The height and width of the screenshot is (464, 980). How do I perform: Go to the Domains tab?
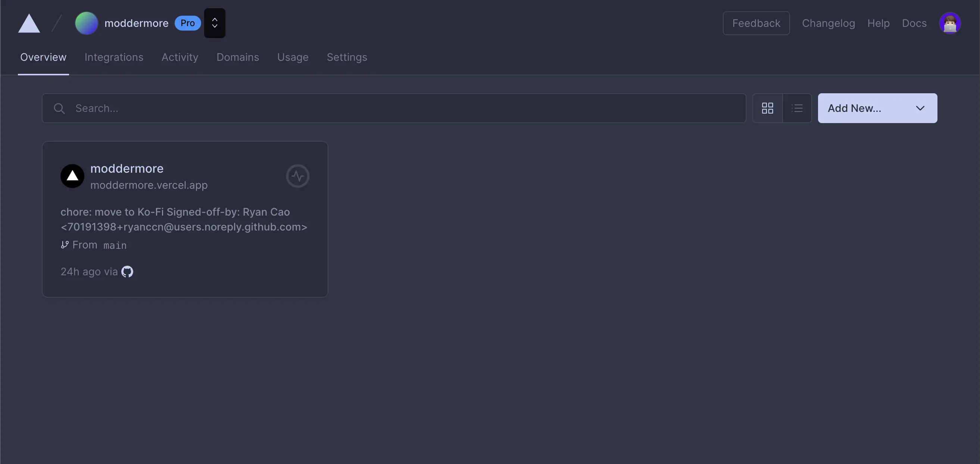pos(238,57)
